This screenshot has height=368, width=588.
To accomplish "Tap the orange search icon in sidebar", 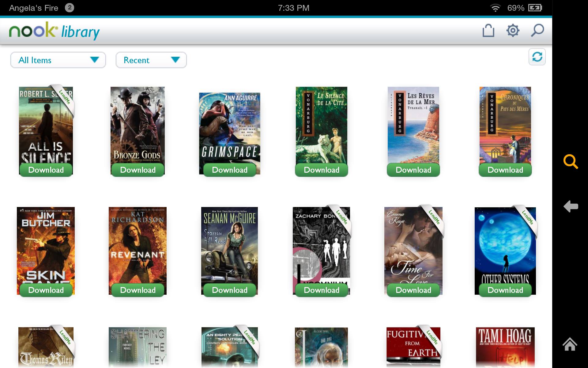I will coord(571,162).
